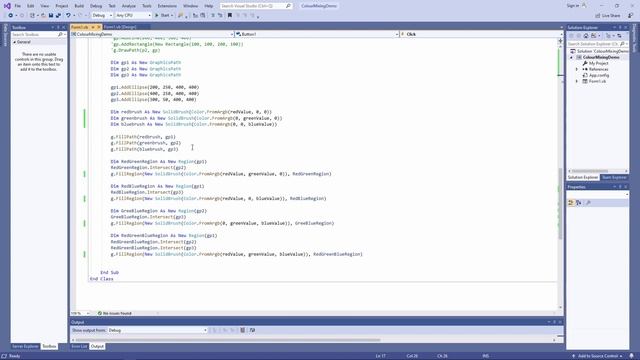Click the Property Pages wrench icon in Properties
The height and width of the screenshot is (360, 640).
(588, 202)
